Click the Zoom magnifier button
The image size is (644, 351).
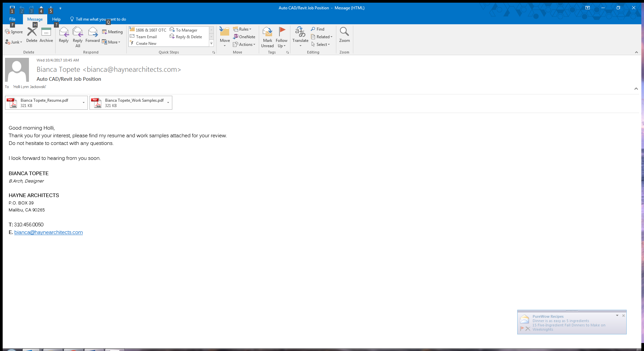point(344,35)
